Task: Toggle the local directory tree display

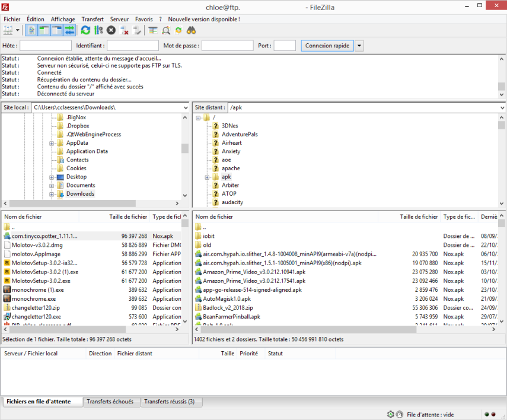Action: 44,30
